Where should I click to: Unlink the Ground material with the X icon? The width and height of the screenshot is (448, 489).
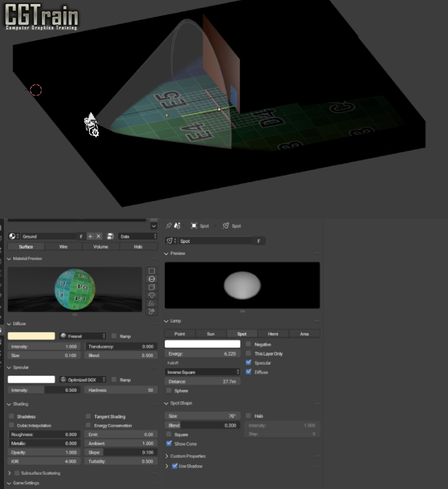pos(98,236)
